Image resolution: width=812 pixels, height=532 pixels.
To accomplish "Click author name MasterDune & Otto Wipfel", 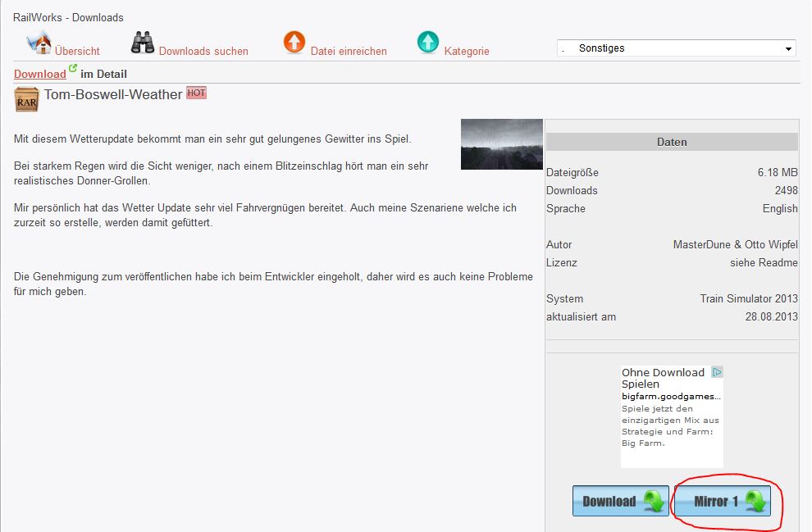I will 736,244.
